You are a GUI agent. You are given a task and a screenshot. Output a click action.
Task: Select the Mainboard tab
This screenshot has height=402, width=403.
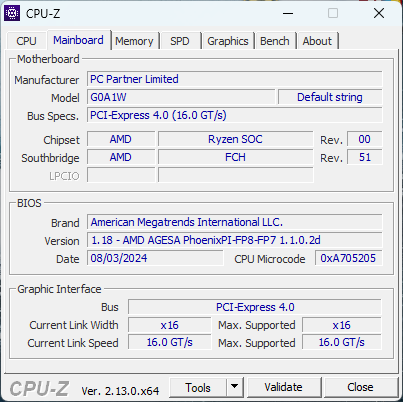tap(78, 40)
